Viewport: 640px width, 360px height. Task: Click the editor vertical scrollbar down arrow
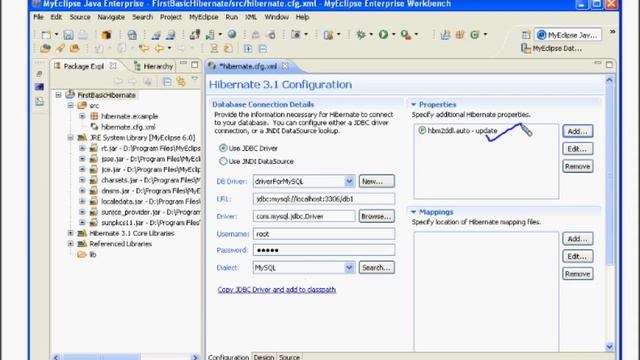pyautogui.click(x=609, y=347)
